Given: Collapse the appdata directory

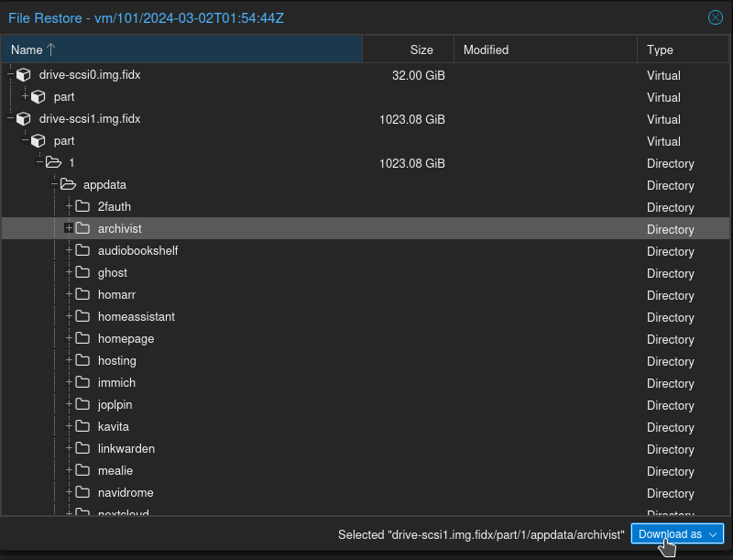Looking at the screenshot, I should (x=54, y=184).
